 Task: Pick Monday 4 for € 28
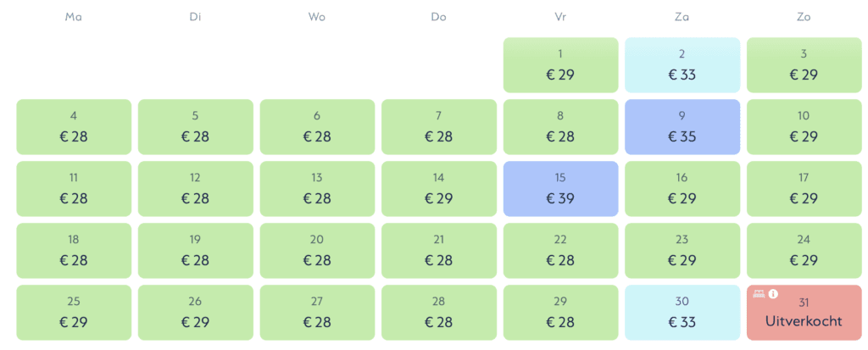click(x=74, y=127)
